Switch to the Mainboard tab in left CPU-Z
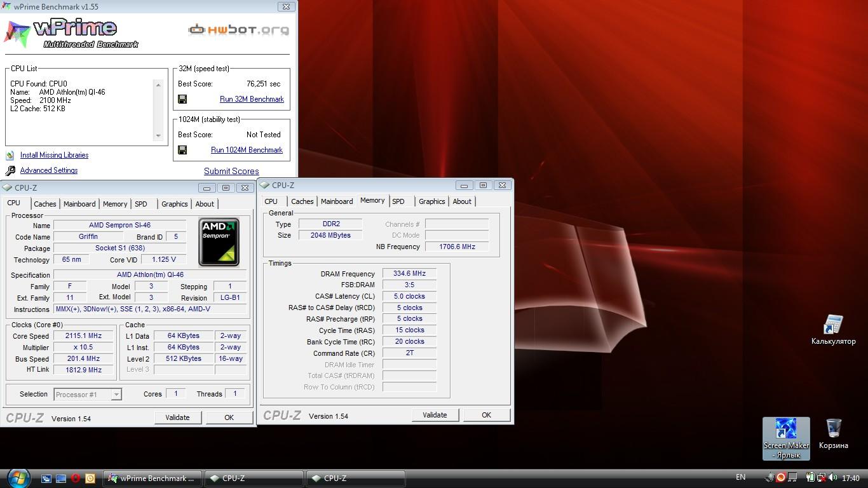Viewport: 868px width, 488px height. (79, 204)
